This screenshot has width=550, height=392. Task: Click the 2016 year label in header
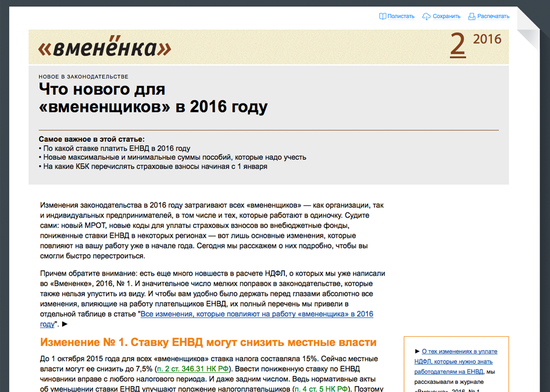(487, 40)
